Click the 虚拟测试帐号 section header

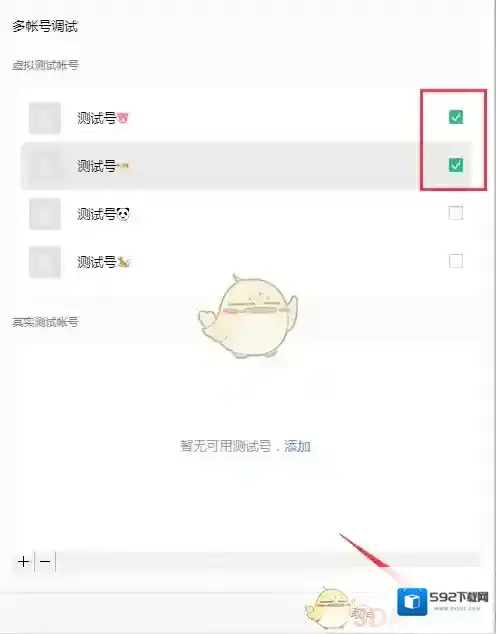coord(45,65)
